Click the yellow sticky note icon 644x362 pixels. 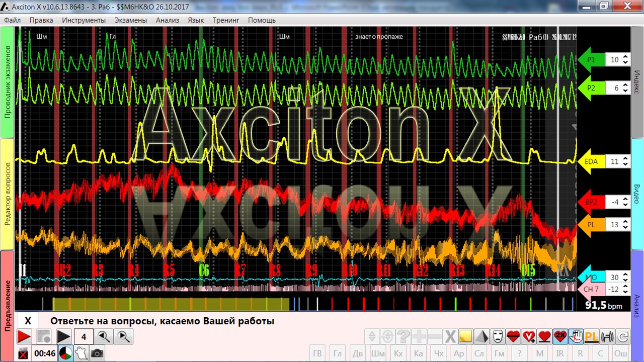465,336
